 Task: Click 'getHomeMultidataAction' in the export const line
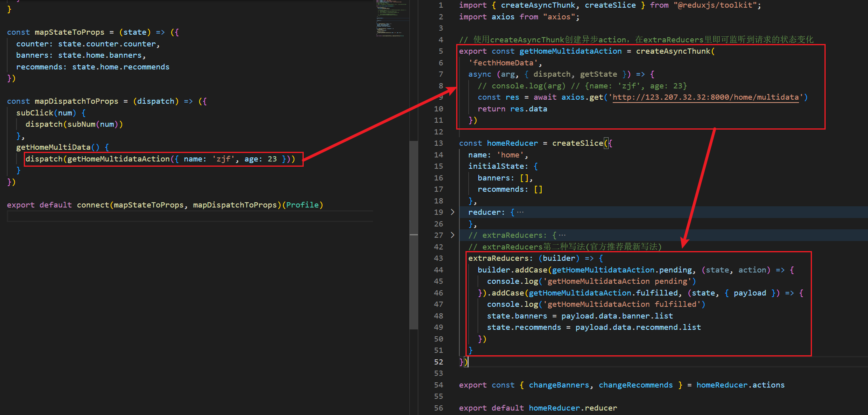click(x=570, y=51)
